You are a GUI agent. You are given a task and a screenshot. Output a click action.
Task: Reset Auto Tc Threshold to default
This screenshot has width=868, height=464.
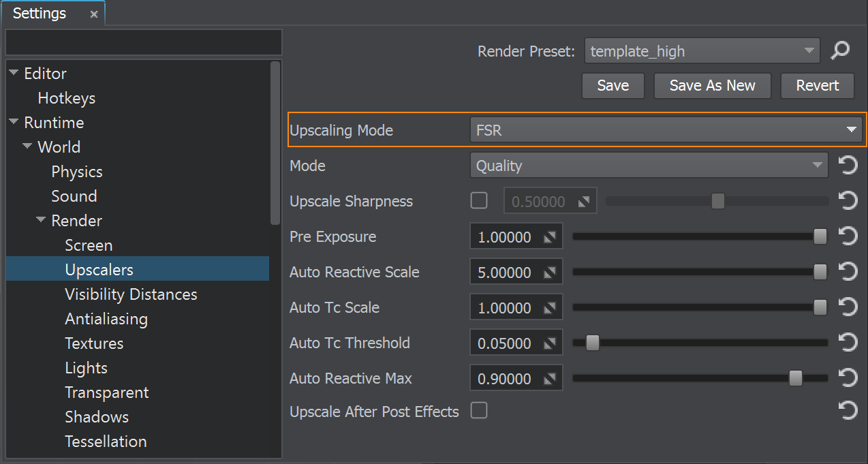point(847,343)
